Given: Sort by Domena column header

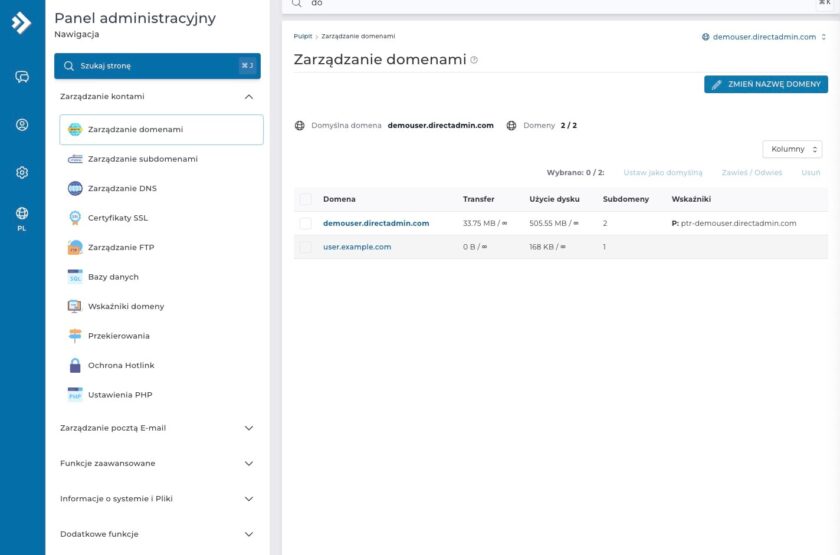Looking at the screenshot, I should (339, 199).
